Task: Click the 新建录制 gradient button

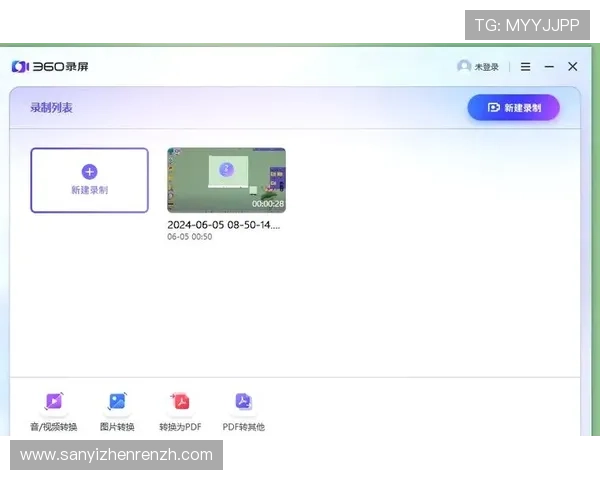Action: coord(514,108)
